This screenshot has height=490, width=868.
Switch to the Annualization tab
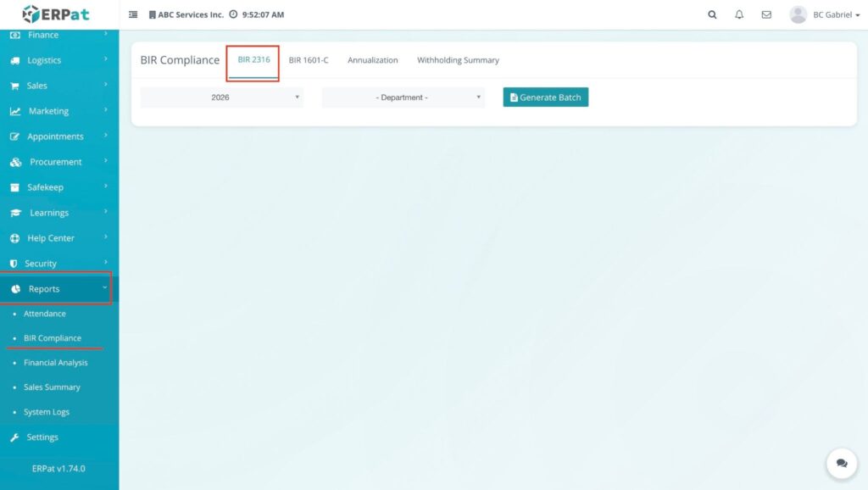[x=373, y=60]
